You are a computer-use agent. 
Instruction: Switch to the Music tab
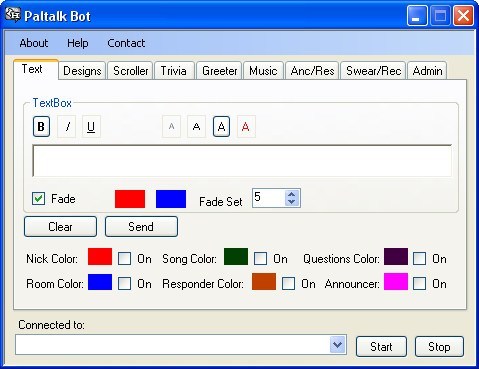coord(263,71)
